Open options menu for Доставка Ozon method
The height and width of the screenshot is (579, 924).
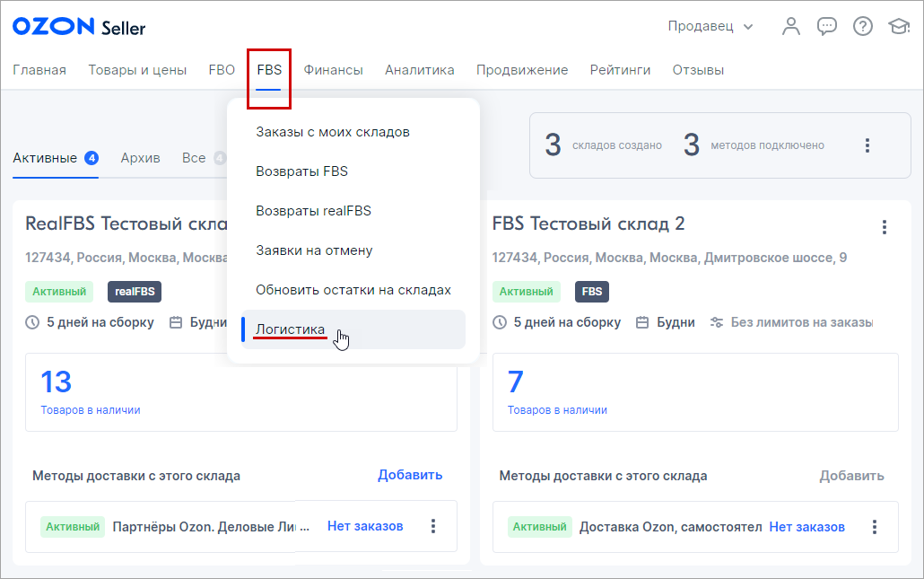click(x=875, y=527)
